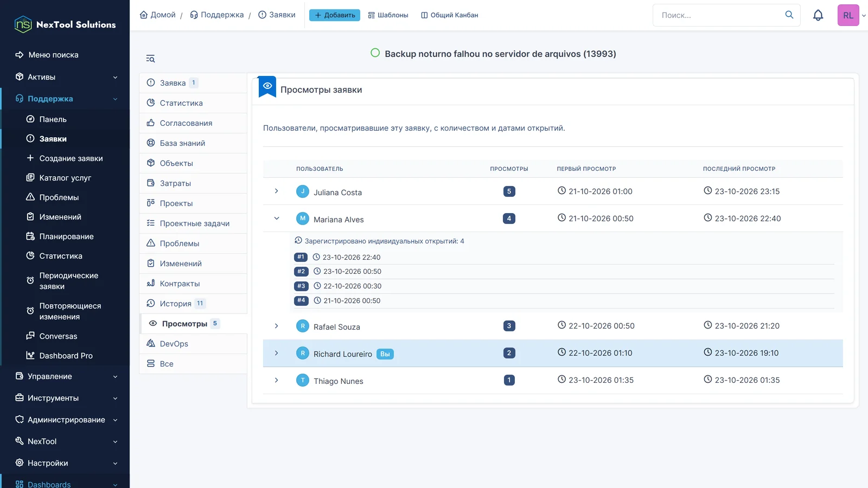Open the База знаний tab
The image size is (868, 488).
(x=193, y=143)
